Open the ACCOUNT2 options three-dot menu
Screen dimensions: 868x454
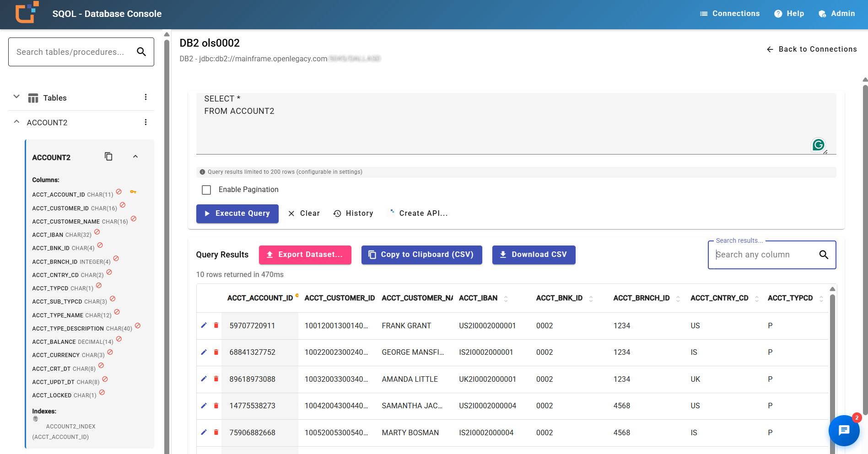tap(146, 122)
